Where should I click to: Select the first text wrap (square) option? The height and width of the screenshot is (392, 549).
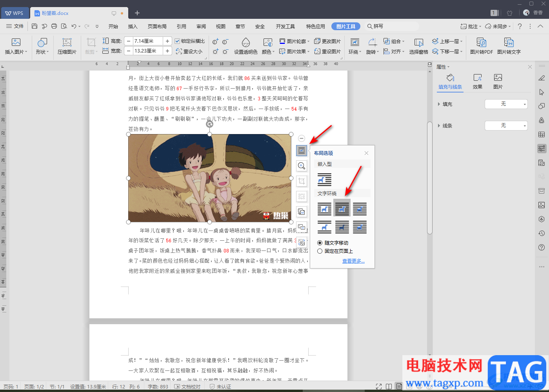point(324,209)
